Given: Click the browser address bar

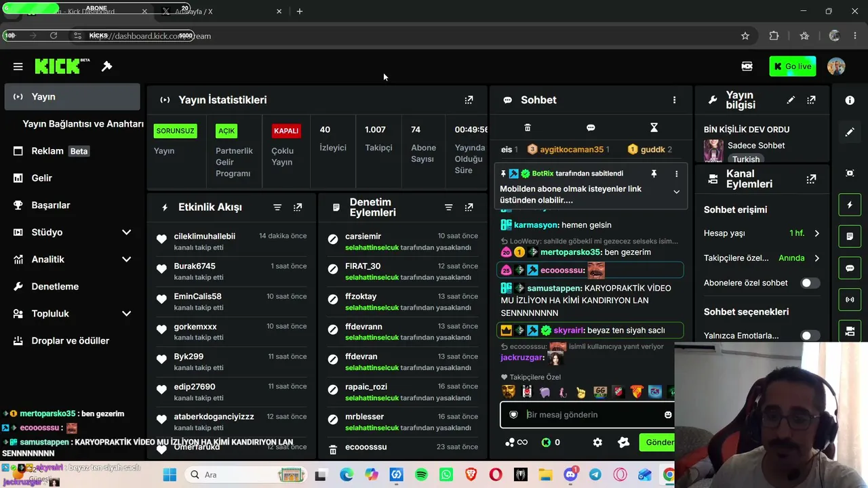Looking at the screenshot, I should click(414, 36).
